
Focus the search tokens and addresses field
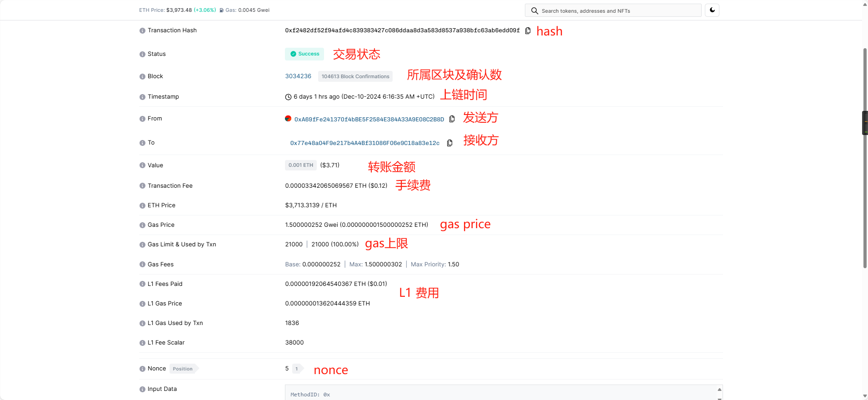(613, 10)
